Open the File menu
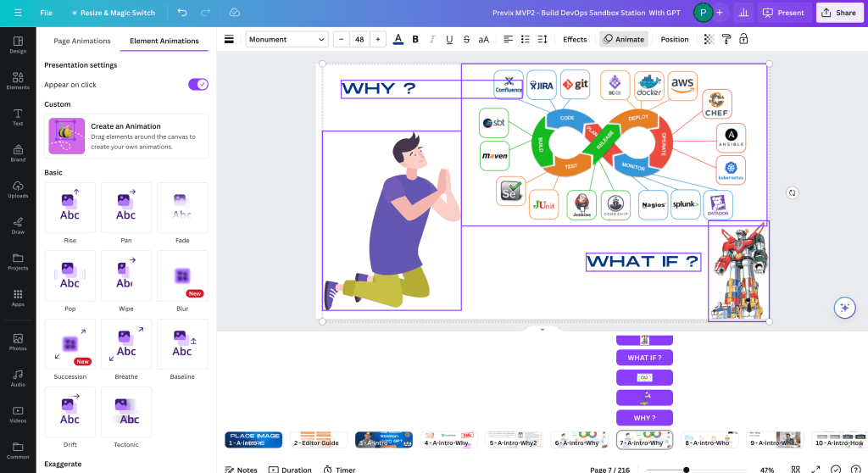This screenshot has height=473, width=868. pos(47,12)
